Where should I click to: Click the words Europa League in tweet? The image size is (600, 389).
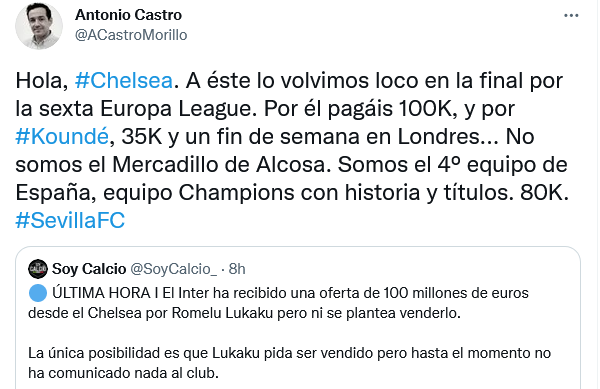pyautogui.click(x=178, y=109)
